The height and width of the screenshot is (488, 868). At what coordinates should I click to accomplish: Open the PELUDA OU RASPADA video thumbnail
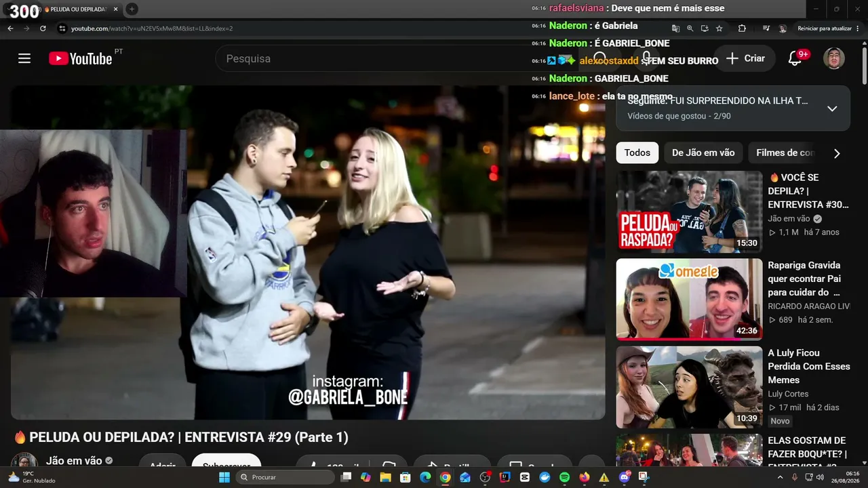689,211
